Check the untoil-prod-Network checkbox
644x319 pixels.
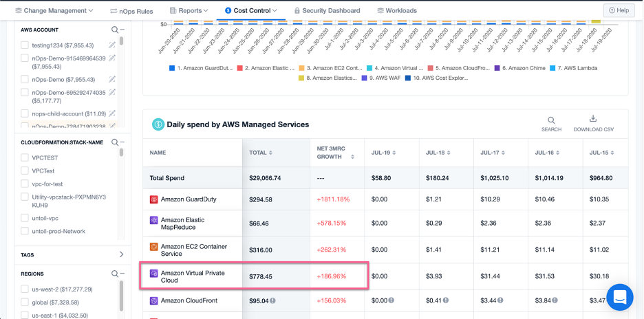pyautogui.click(x=25, y=231)
